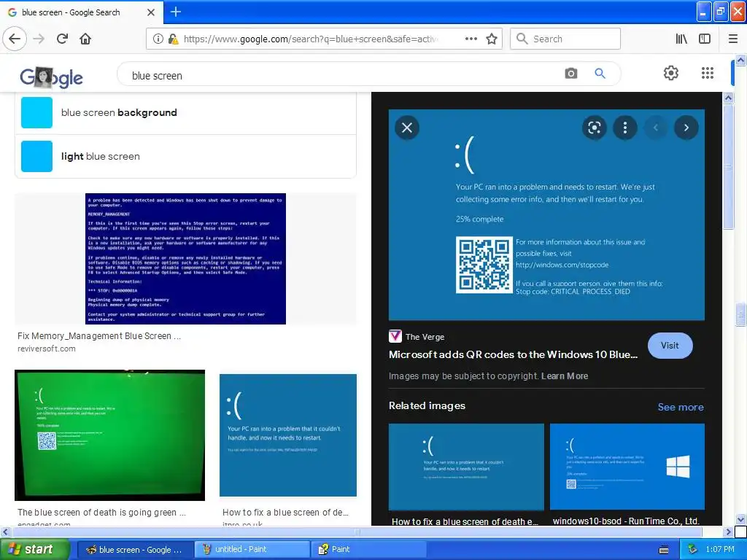747x560 pixels.
Task: Click the cyan swatch beside 'blue screen background'
Action: [36, 113]
